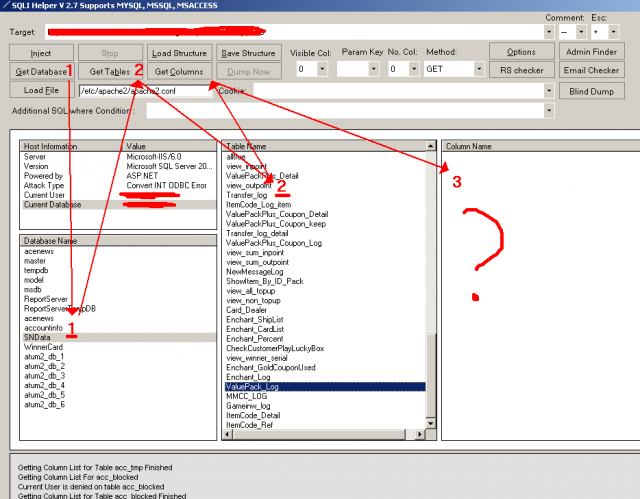
Task: Start a Blind Dump
Action: (591, 90)
